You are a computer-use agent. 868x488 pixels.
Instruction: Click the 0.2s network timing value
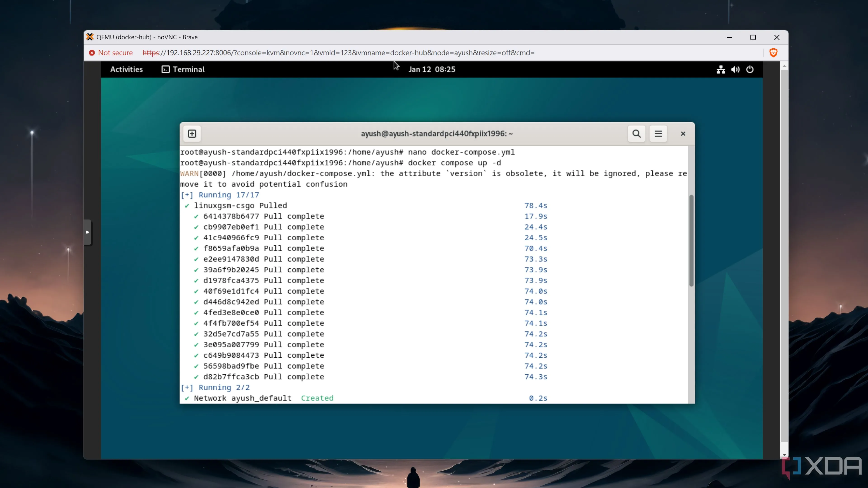coord(538,398)
